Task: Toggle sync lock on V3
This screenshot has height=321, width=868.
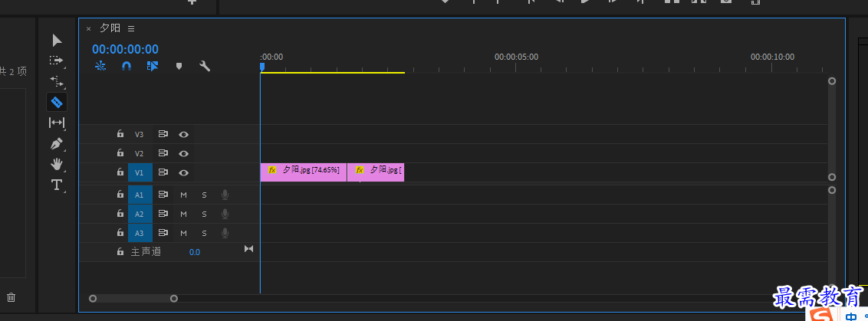Action: (163, 134)
